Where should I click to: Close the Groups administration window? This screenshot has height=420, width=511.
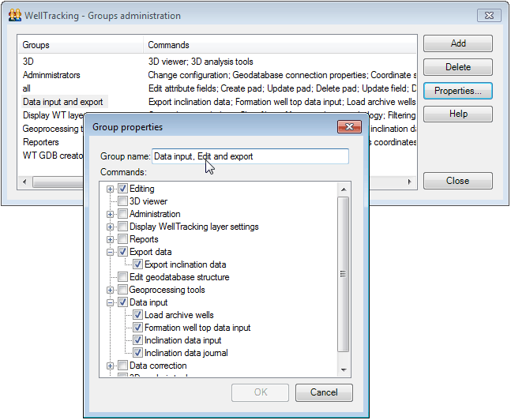[489, 15]
